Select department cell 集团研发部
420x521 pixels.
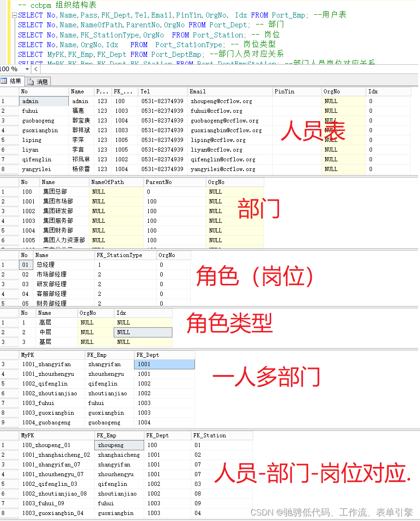tap(64, 211)
